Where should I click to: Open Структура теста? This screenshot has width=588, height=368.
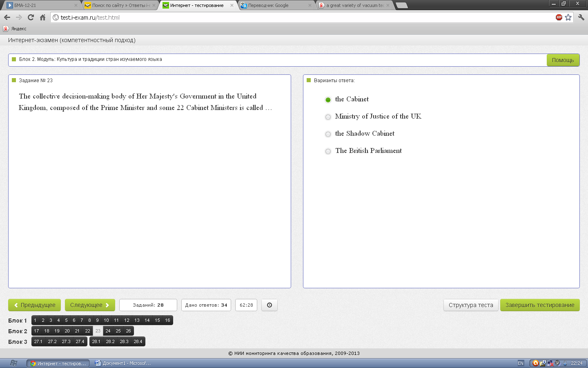point(471,305)
